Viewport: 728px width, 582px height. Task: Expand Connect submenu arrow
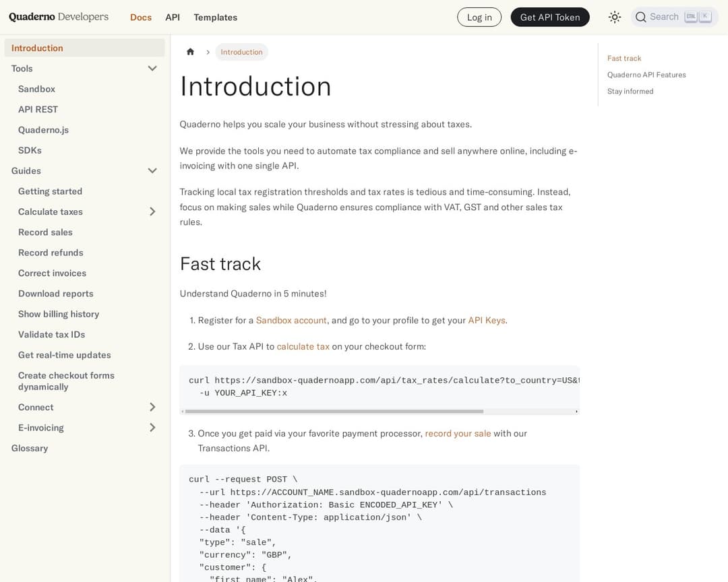(152, 407)
